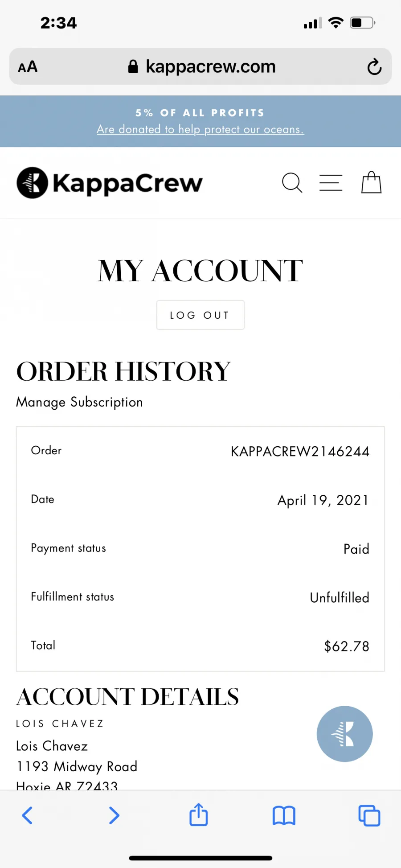401x868 pixels.
Task: Open the floating blue KappaCrew widget
Action: click(344, 734)
